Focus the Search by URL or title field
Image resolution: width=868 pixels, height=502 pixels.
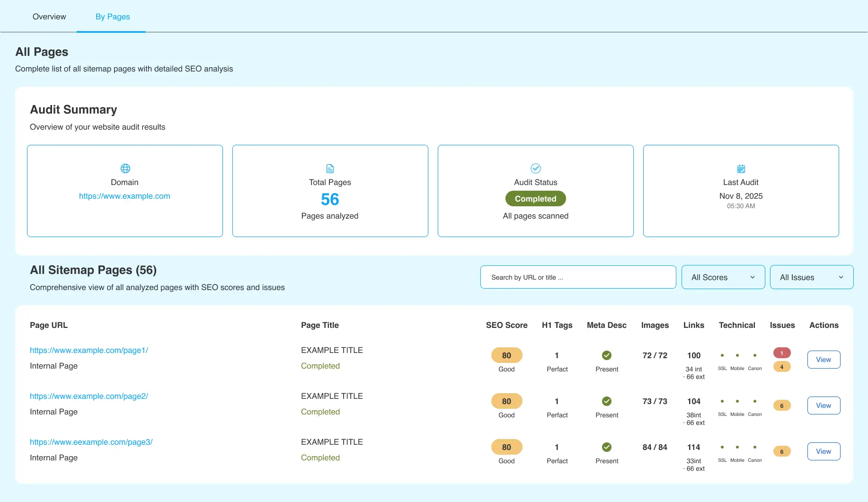[x=577, y=277]
